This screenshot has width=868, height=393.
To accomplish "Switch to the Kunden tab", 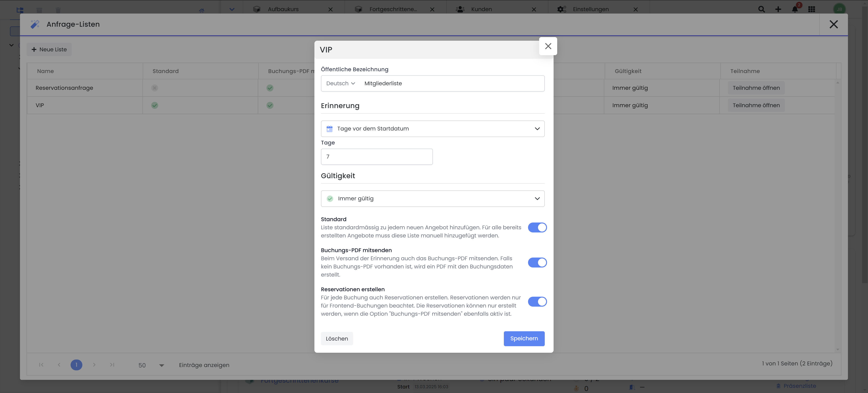I will click(x=481, y=9).
